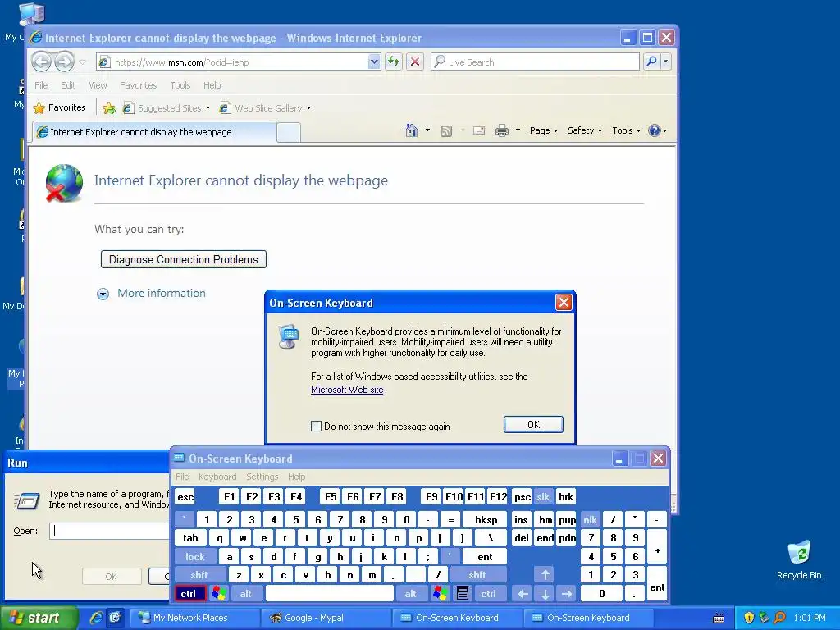Open Settings menu in On-Screen Keyboard
The image size is (840, 630).
coord(262,477)
